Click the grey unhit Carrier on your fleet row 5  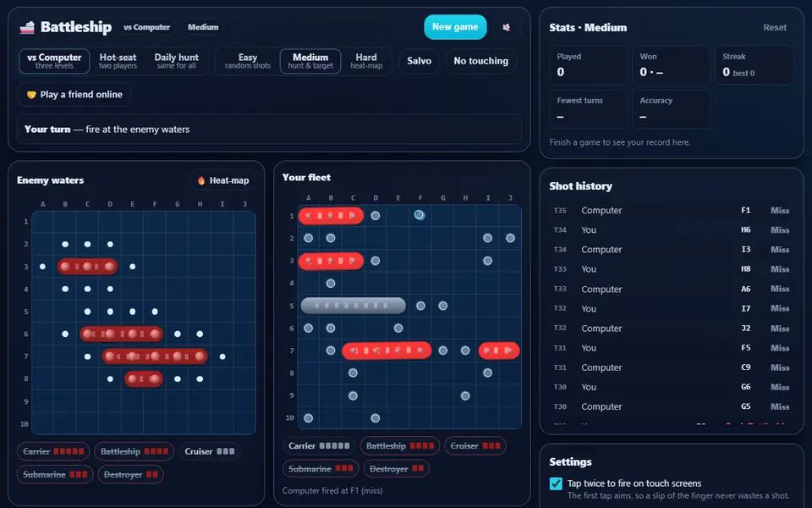(354, 306)
